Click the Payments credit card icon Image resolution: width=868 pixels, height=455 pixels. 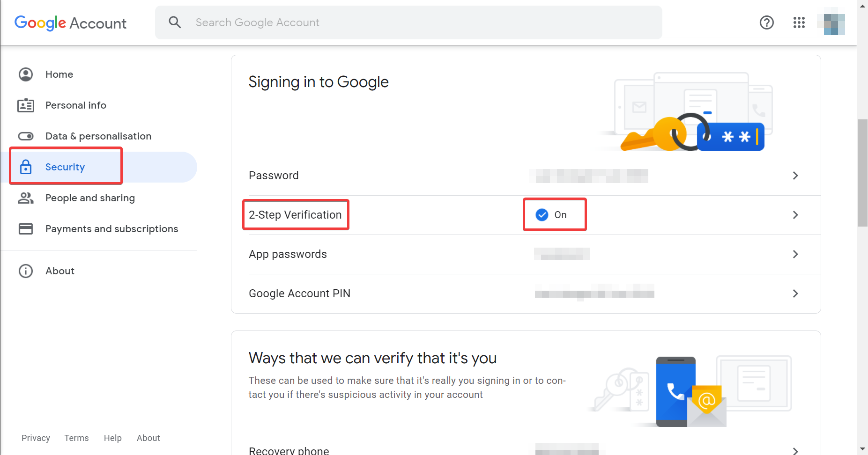point(26,229)
